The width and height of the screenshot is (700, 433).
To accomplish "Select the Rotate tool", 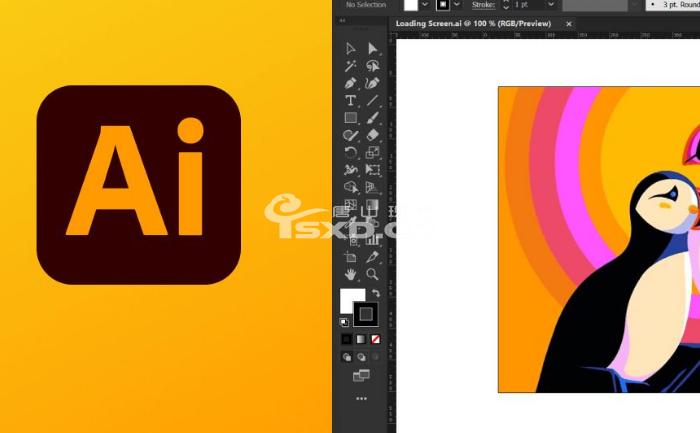I will pos(350,153).
